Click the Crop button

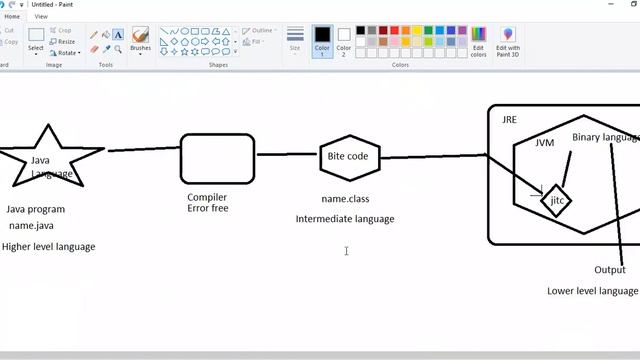click(60, 31)
